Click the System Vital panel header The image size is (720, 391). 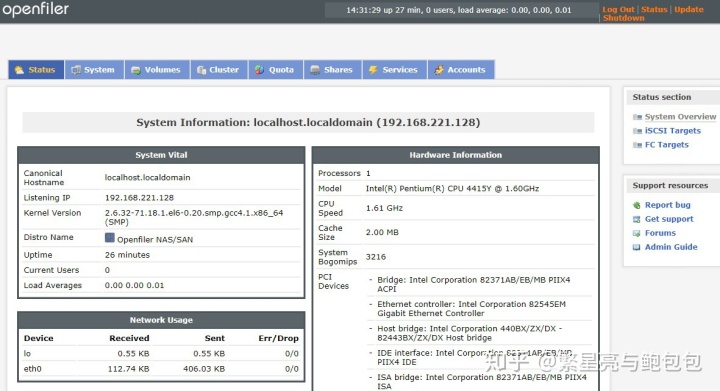point(161,155)
